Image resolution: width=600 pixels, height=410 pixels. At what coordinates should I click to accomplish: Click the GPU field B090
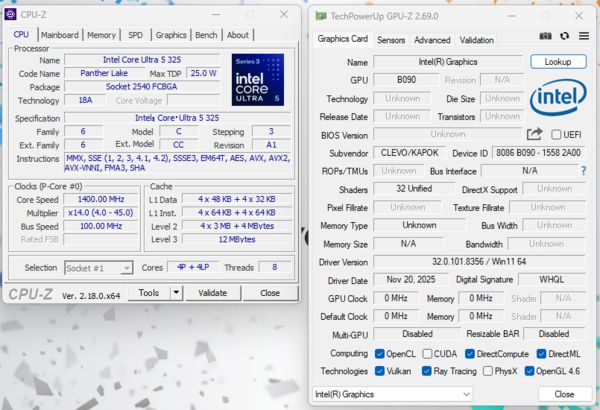coord(406,80)
